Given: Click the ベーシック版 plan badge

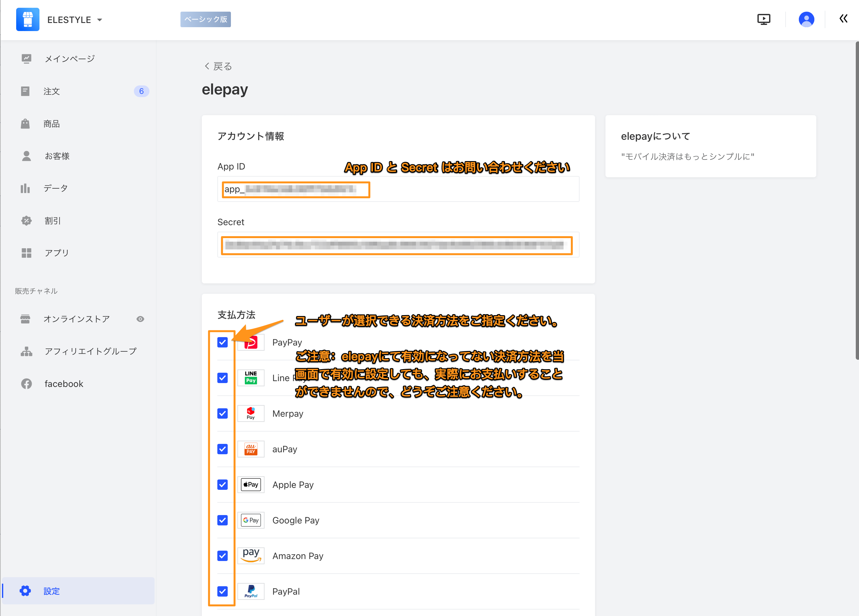Looking at the screenshot, I should [206, 19].
